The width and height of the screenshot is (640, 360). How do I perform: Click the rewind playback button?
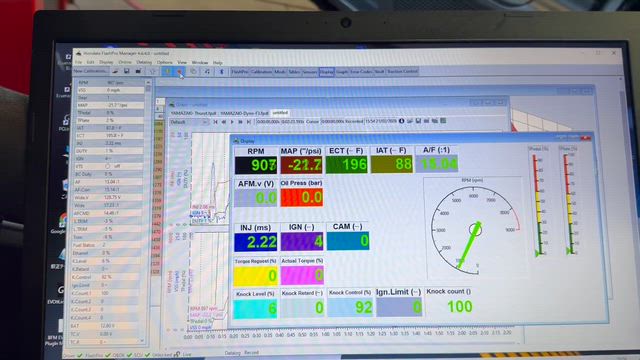(x=224, y=122)
